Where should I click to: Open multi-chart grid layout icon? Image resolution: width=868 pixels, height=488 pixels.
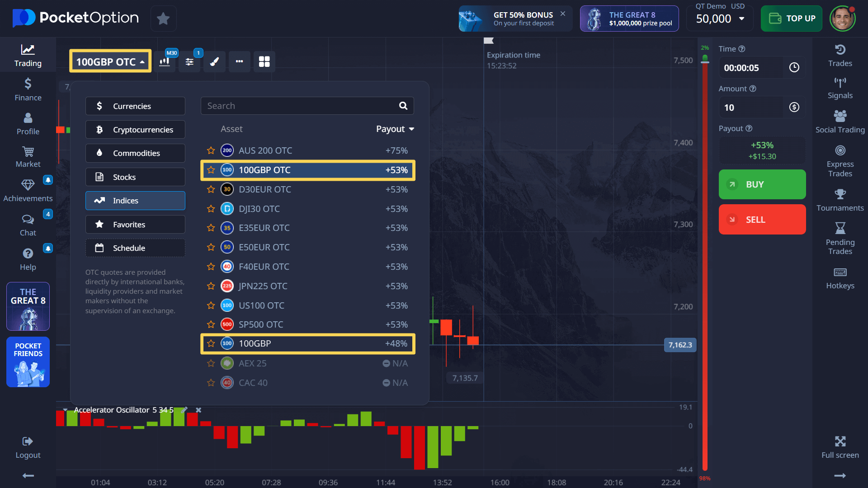click(x=264, y=61)
